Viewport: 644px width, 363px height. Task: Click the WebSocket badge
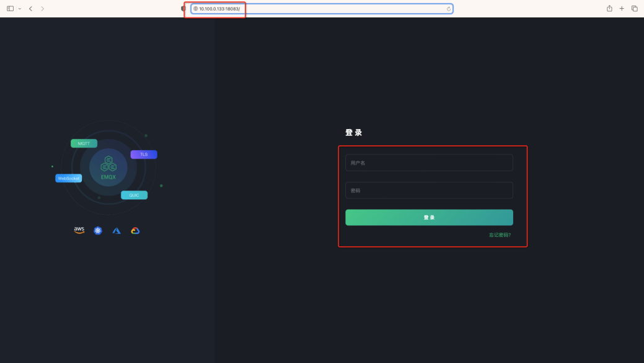[68, 178]
